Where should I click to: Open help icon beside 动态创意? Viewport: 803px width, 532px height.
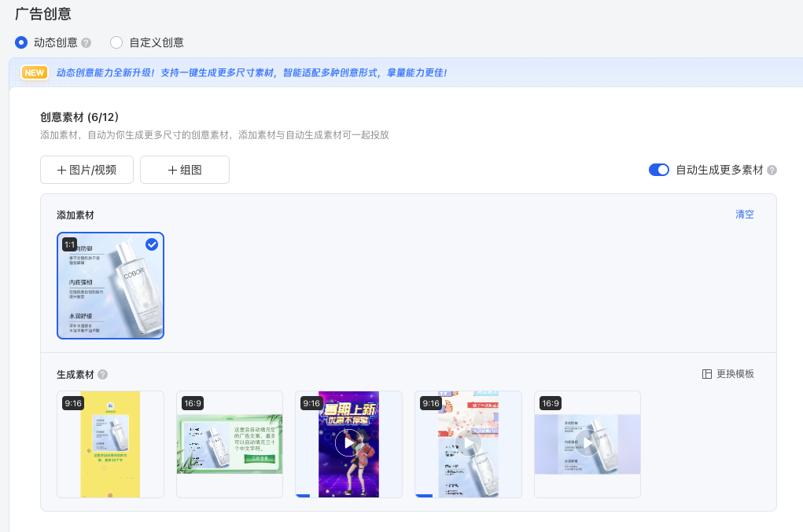(86, 43)
